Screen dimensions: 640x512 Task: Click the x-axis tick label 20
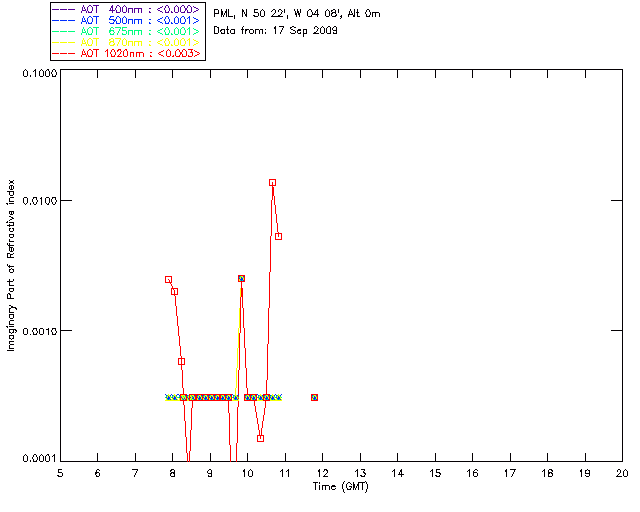(x=622, y=473)
